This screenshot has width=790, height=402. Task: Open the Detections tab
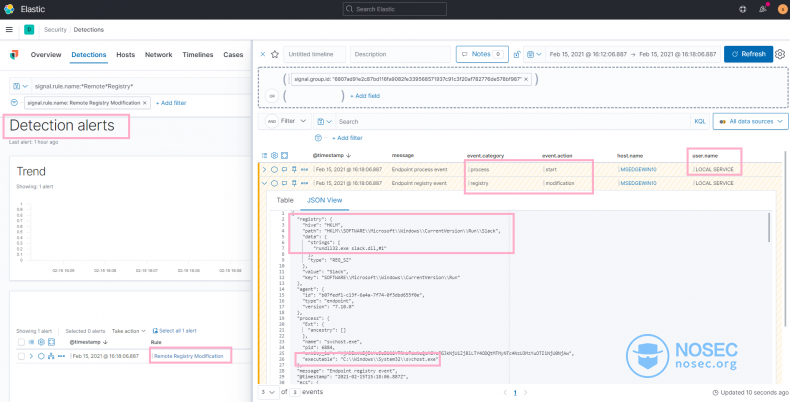(x=89, y=55)
